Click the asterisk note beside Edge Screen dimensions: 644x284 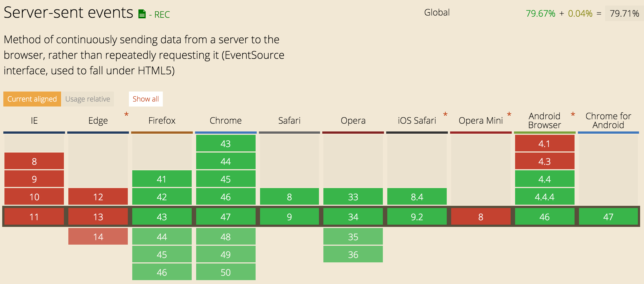coord(126,115)
